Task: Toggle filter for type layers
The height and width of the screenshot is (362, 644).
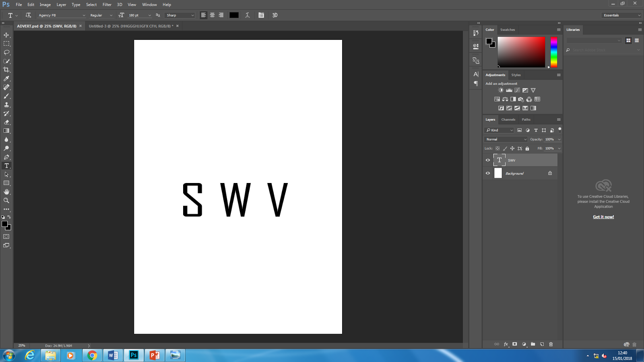Action: coord(536,130)
